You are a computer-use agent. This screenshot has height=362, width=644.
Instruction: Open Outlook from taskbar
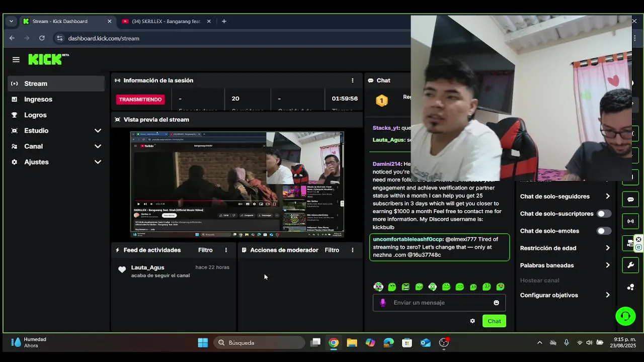[x=425, y=343]
